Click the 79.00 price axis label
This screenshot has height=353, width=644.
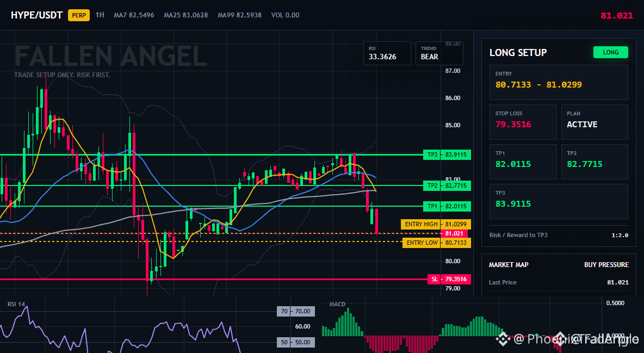(x=453, y=288)
